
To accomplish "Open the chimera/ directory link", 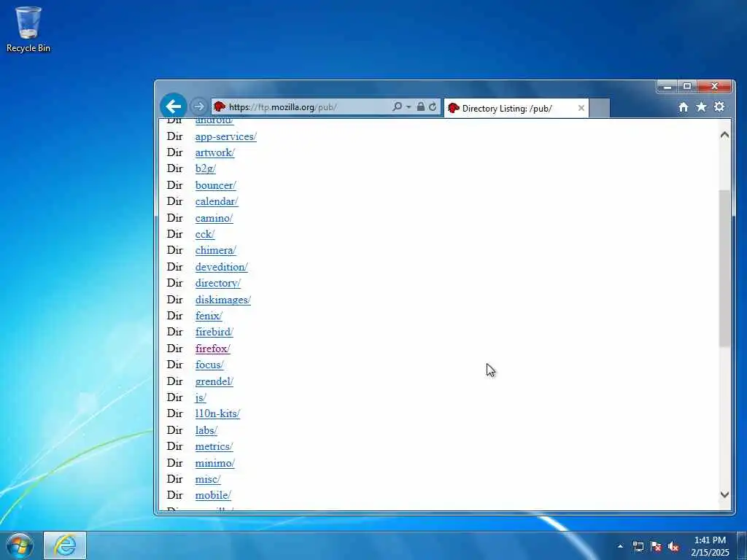I will point(216,251).
